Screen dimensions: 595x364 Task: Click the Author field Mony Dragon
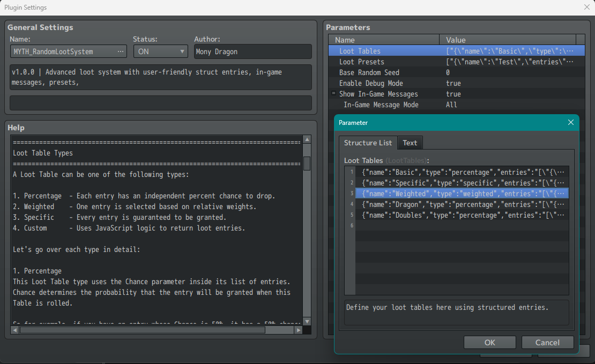click(252, 51)
